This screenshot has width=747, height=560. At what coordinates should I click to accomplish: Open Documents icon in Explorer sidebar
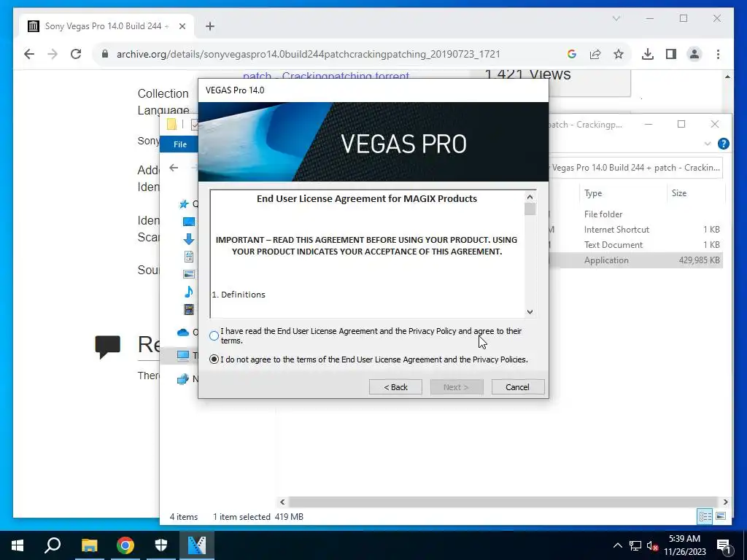pos(189,257)
